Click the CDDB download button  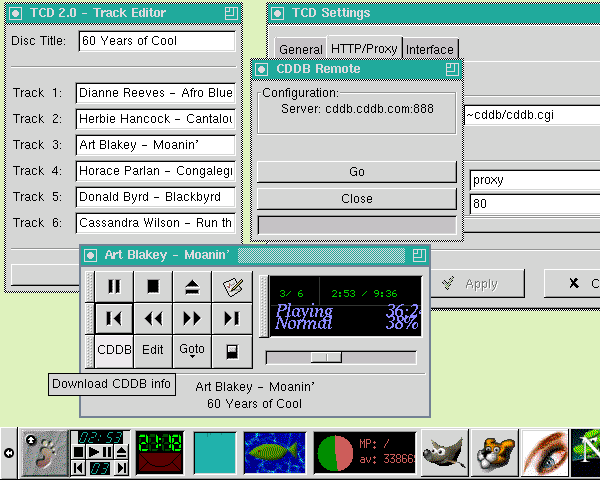[x=114, y=350]
